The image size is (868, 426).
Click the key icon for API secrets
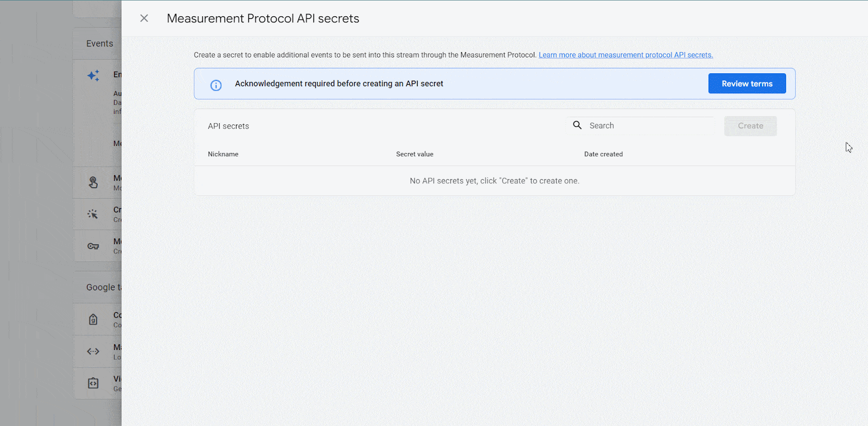tap(93, 246)
